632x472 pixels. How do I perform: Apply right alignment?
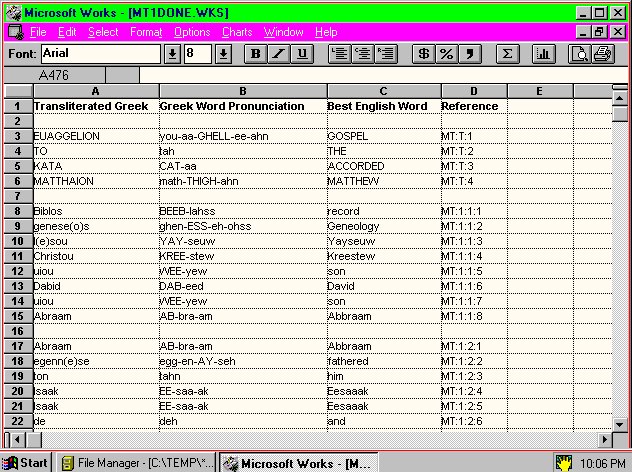[x=387, y=54]
